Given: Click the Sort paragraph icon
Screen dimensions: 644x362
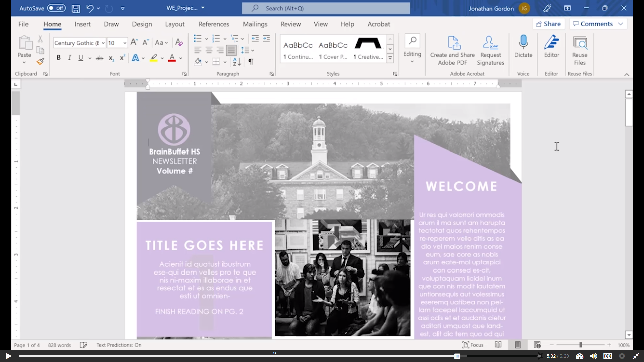Looking at the screenshot, I should [x=237, y=62].
